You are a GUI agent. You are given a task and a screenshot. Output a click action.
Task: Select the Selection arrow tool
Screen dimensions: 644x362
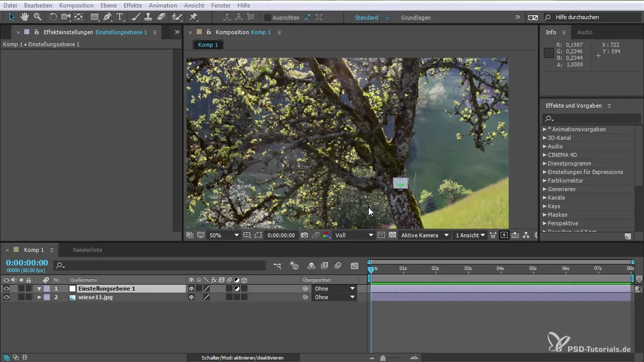[12, 17]
